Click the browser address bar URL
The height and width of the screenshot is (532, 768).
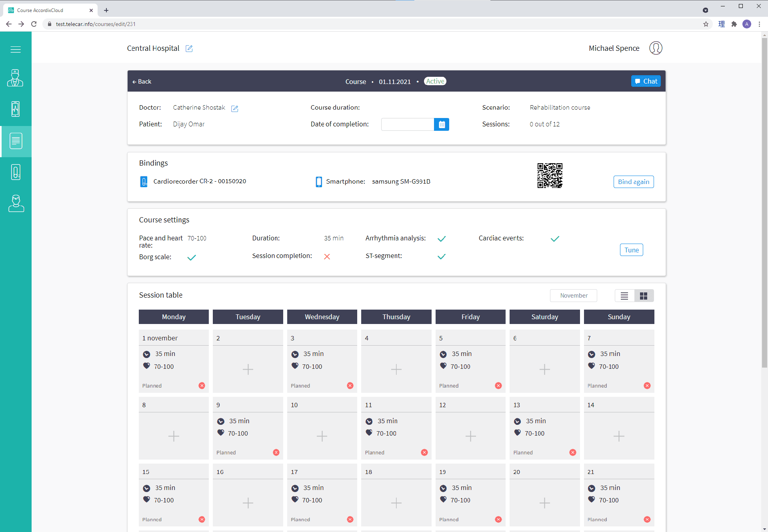(96, 24)
